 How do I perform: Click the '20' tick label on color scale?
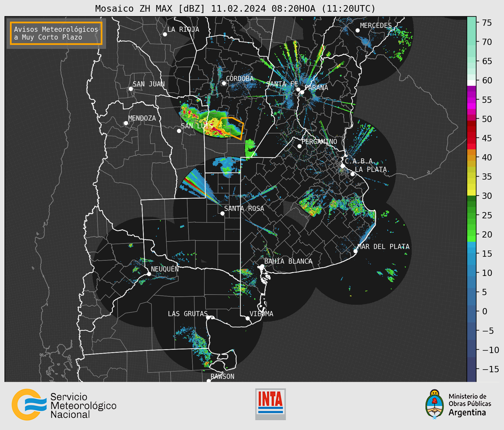click(487, 234)
